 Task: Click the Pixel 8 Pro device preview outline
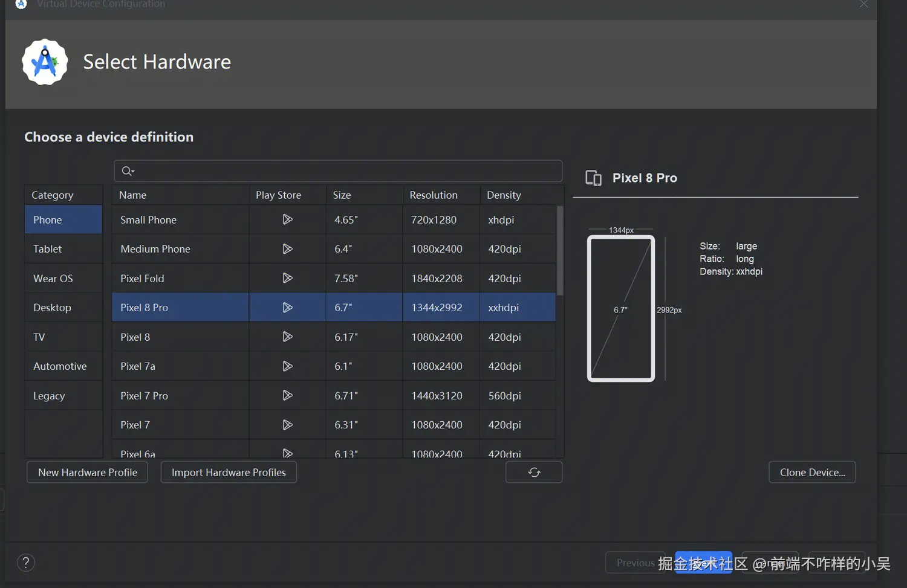coord(621,308)
